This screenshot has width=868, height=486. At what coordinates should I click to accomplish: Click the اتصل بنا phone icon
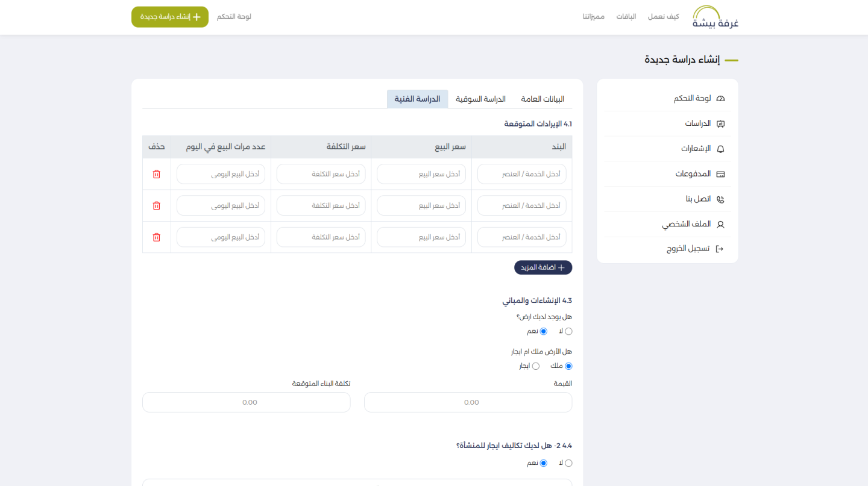(720, 199)
